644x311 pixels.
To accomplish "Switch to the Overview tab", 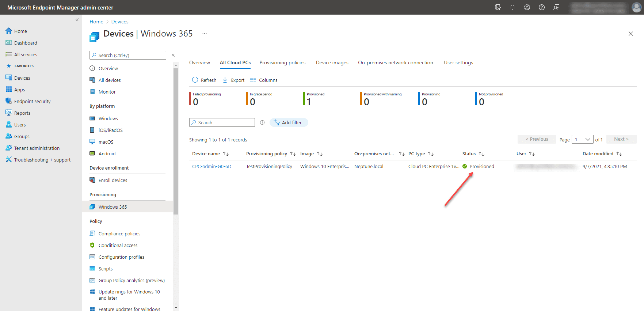I will point(199,62).
